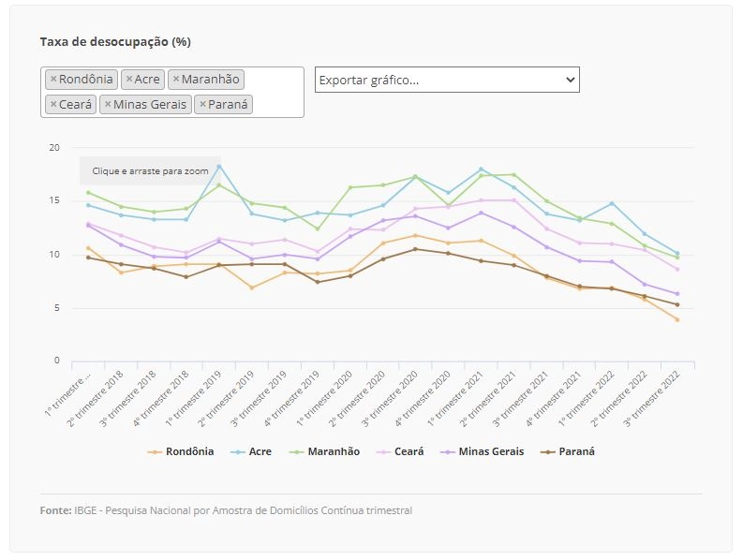Image resolution: width=743 pixels, height=560 pixels.
Task: Remove Acre tag via its × icon
Action: 129,79
